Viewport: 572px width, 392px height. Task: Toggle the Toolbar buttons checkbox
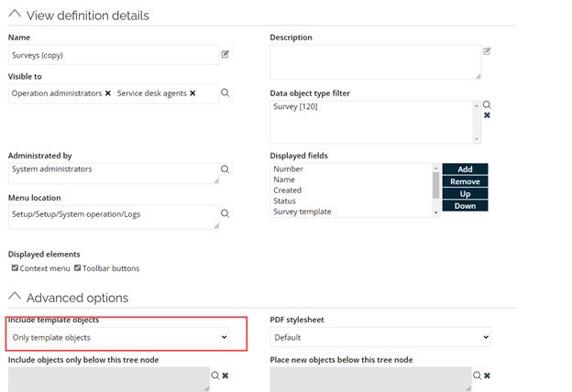point(77,268)
